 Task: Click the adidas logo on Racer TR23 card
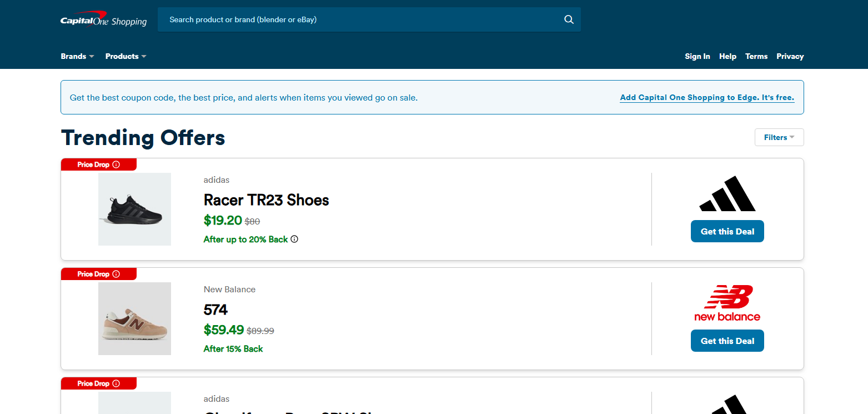coord(727,193)
